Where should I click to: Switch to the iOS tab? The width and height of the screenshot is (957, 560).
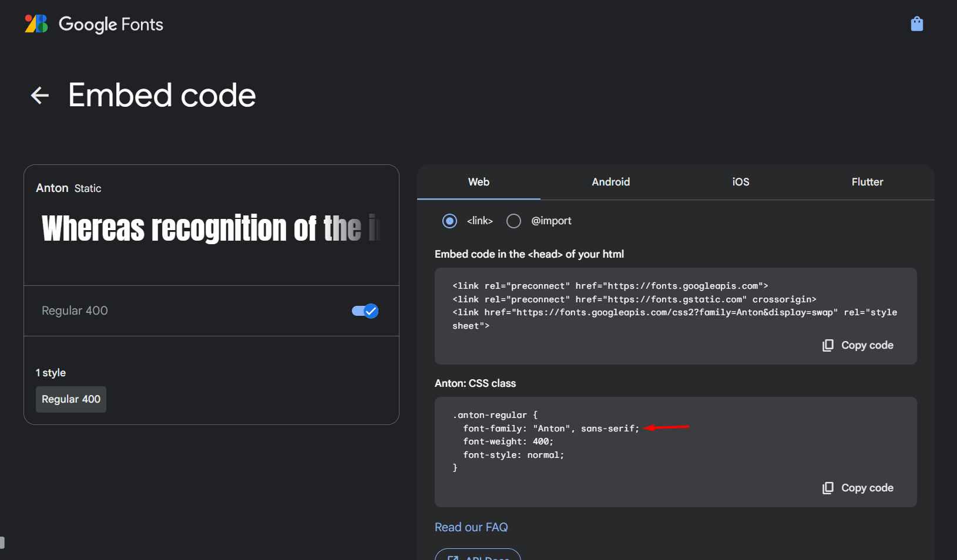click(741, 182)
